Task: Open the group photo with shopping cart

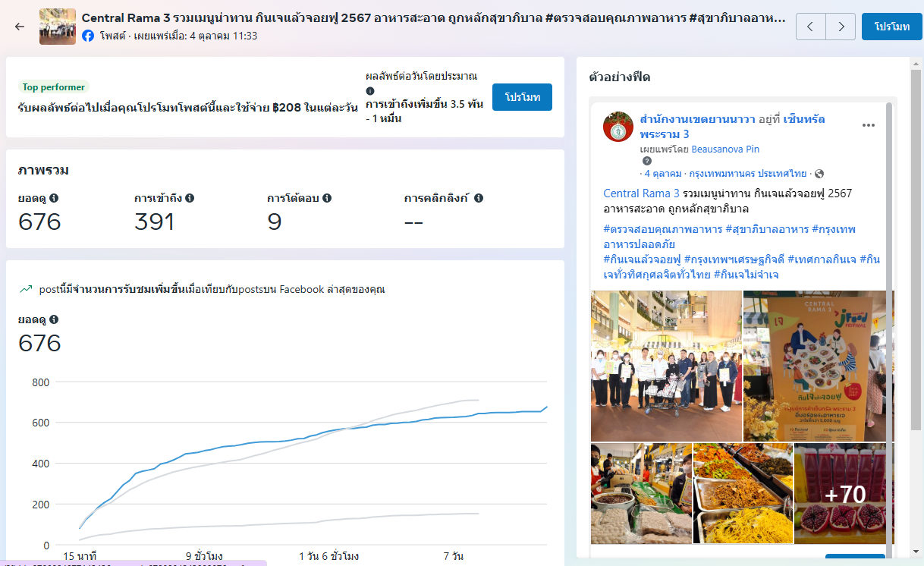Action: pos(666,366)
